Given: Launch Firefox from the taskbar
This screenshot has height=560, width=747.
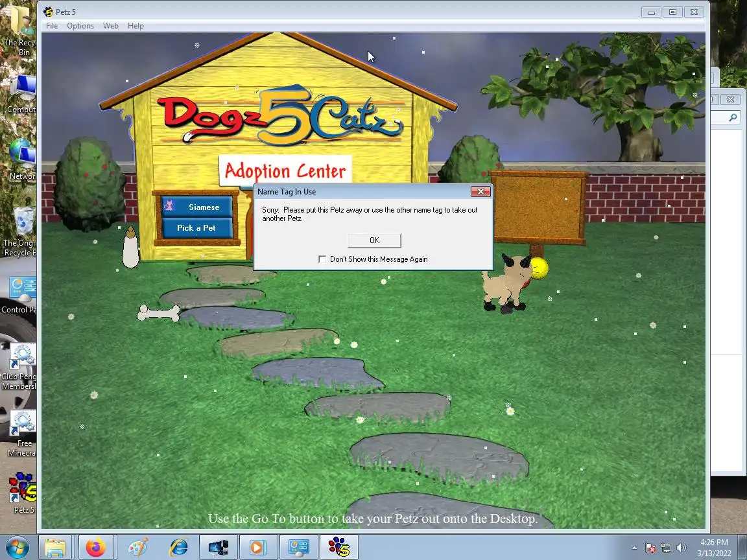Looking at the screenshot, I should coord(96,548).
